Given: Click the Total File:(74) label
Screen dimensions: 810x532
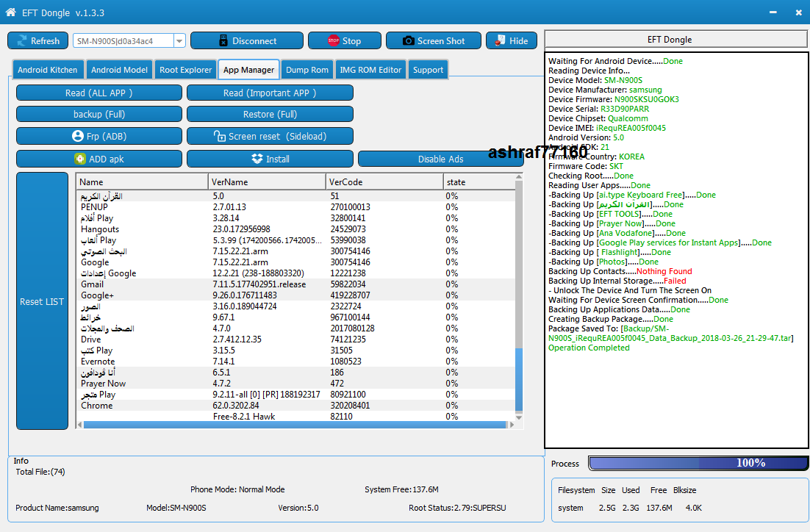Looking at the screenshot, I should (x=40, y=472).
